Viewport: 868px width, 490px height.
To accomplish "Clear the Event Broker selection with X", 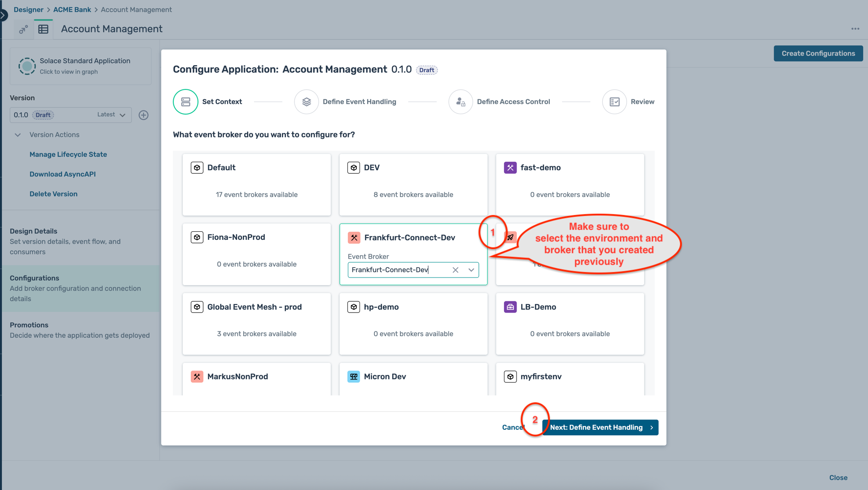I will coord(455,270).
